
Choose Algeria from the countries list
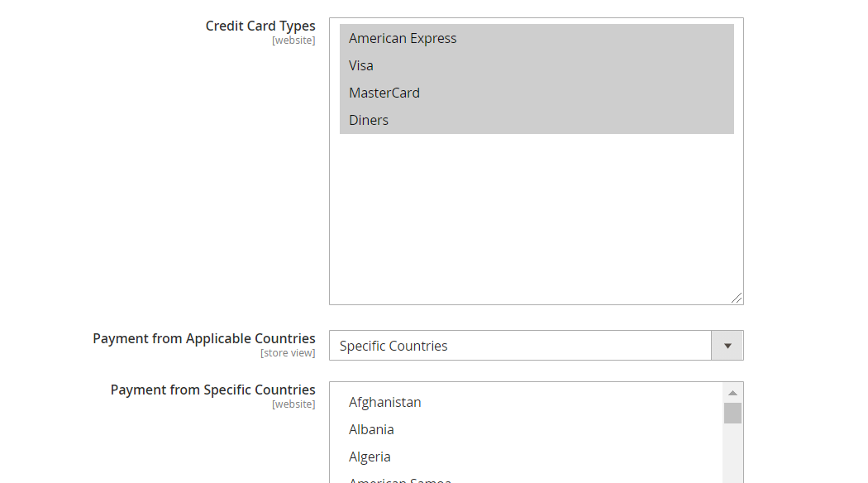point(370,457)
